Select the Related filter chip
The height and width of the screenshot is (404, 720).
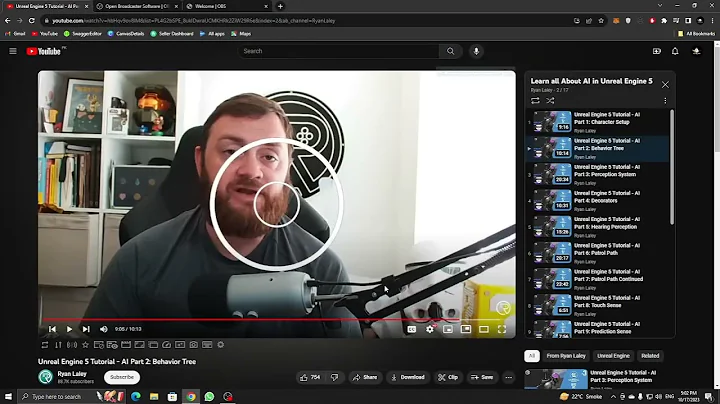pos(650,356)
